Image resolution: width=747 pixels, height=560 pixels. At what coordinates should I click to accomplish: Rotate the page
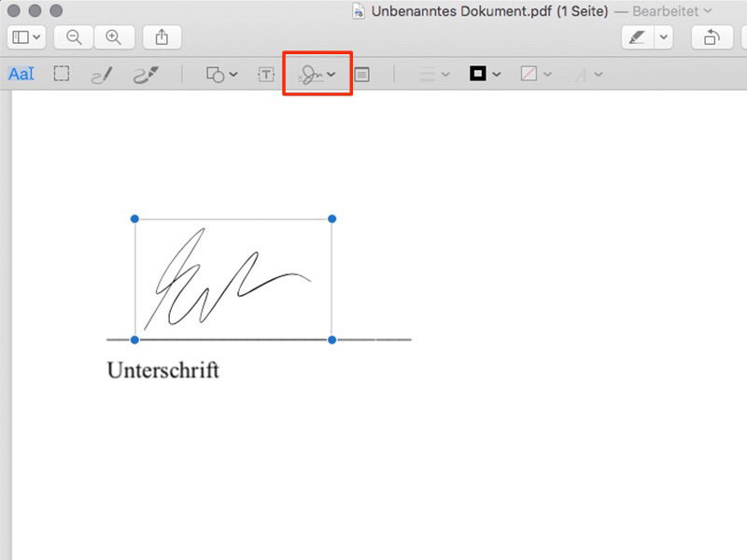coord(712,37)
